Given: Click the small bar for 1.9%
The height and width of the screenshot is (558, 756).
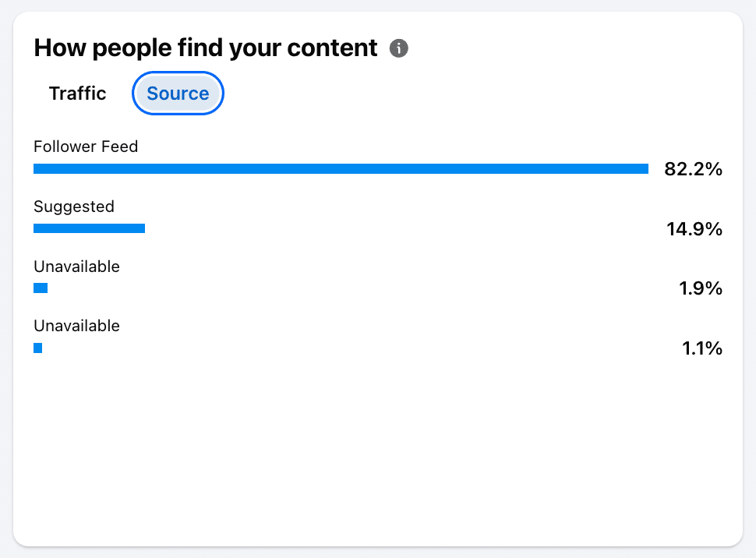Looking at the screenshot, I should [x=41, y=288].
